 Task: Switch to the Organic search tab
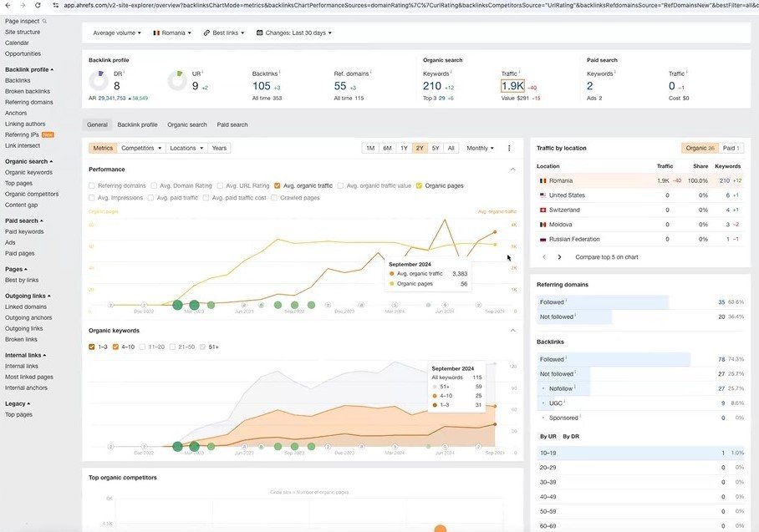coord(187,124)
